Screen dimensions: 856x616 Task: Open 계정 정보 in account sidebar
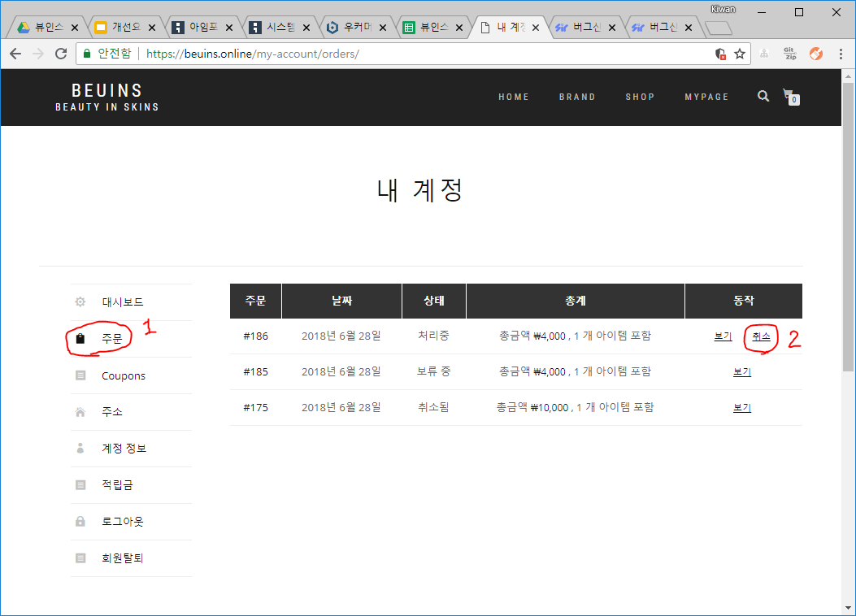(124, 448)
